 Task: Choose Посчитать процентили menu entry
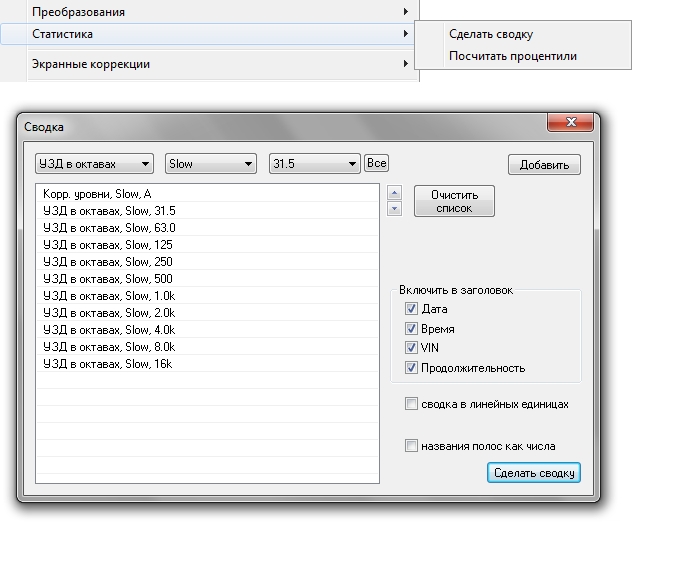coord(513,57)
